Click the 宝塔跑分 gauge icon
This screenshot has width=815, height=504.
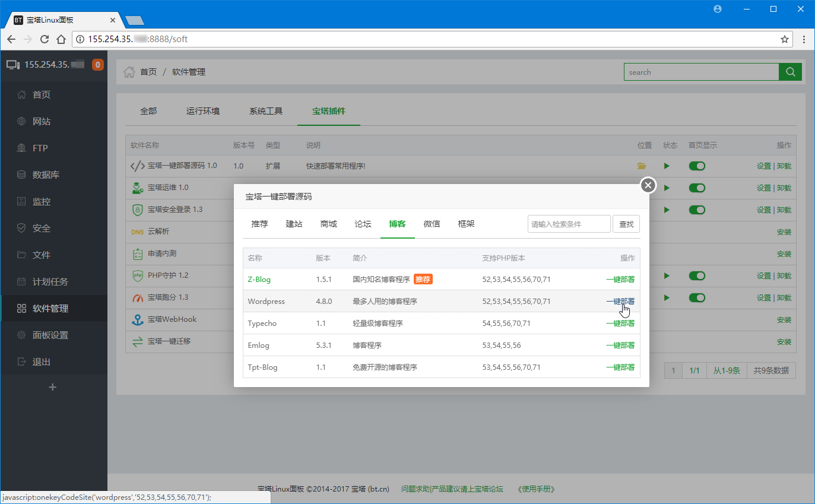[x=138, y=297]
